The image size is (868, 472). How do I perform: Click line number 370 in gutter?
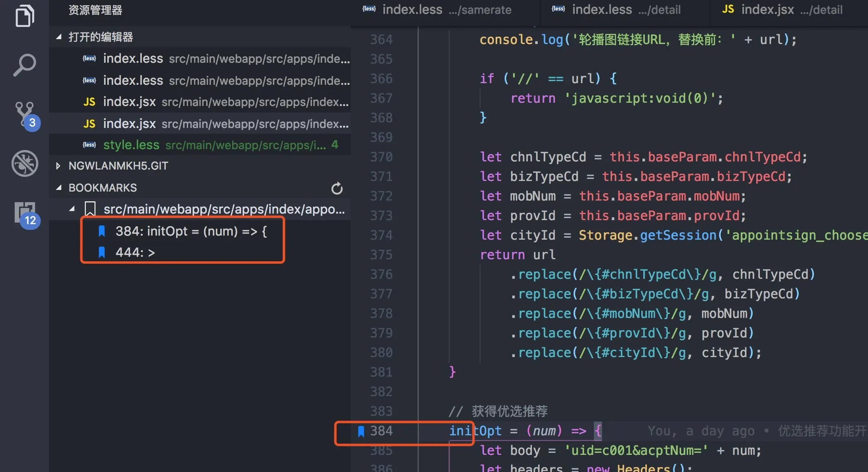coord(381,157)
